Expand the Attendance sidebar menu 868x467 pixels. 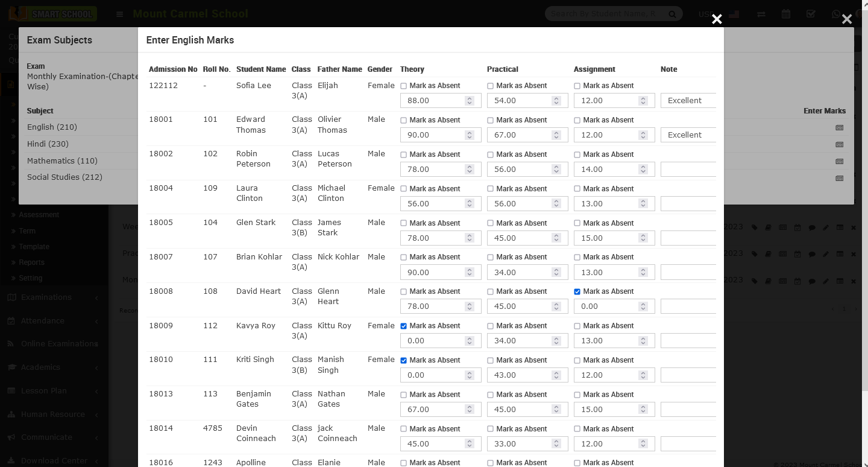pos(42,321)
